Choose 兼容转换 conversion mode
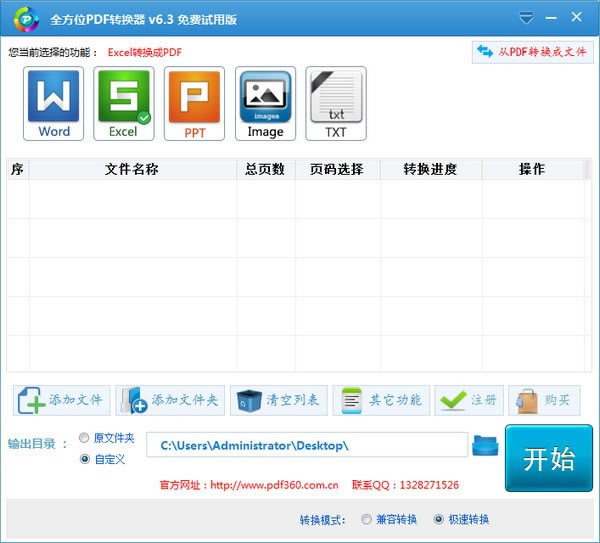The width and height of the screenshot is (600, 543). tap(367, 519)
